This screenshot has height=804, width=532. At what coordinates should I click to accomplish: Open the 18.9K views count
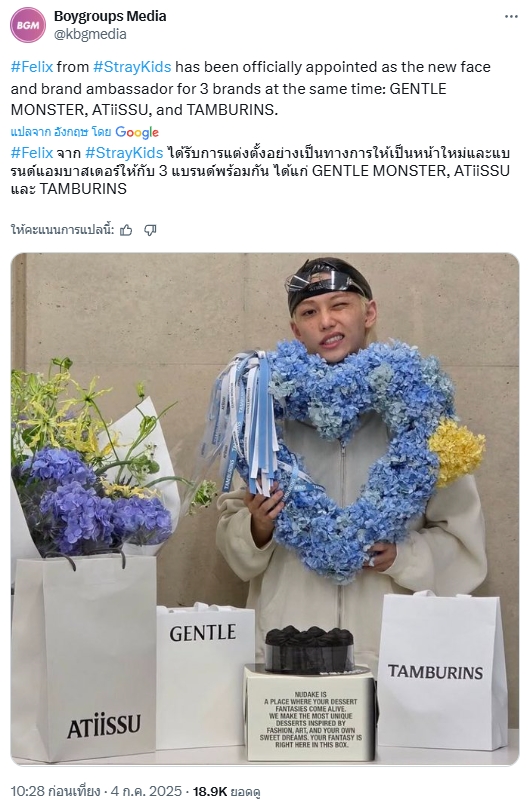[x=210, y=791]
